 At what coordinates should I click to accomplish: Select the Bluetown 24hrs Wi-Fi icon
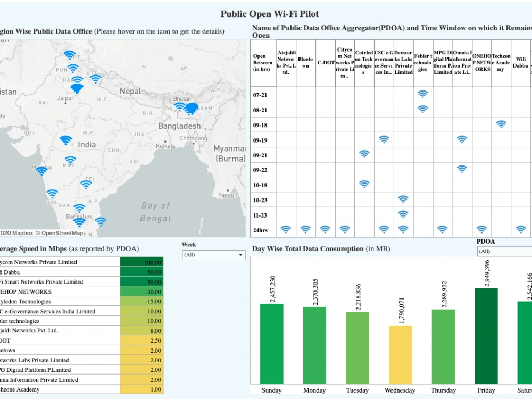point(305,229)
